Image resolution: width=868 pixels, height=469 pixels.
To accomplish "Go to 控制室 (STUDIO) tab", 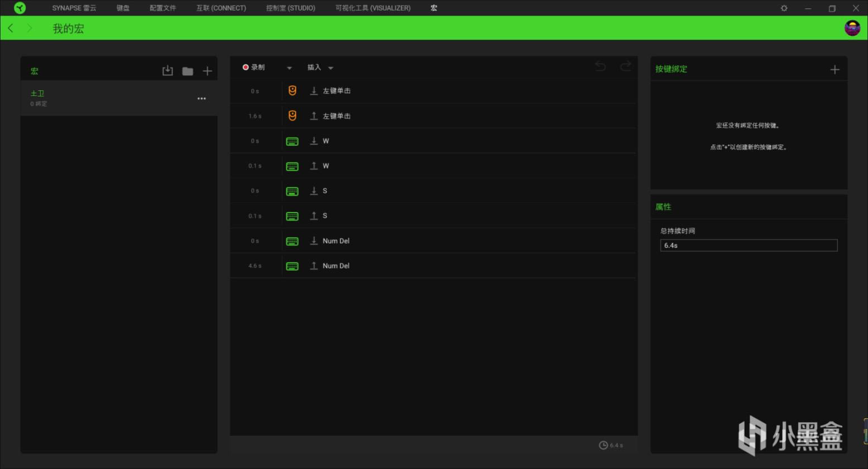I will click(290, 8).
